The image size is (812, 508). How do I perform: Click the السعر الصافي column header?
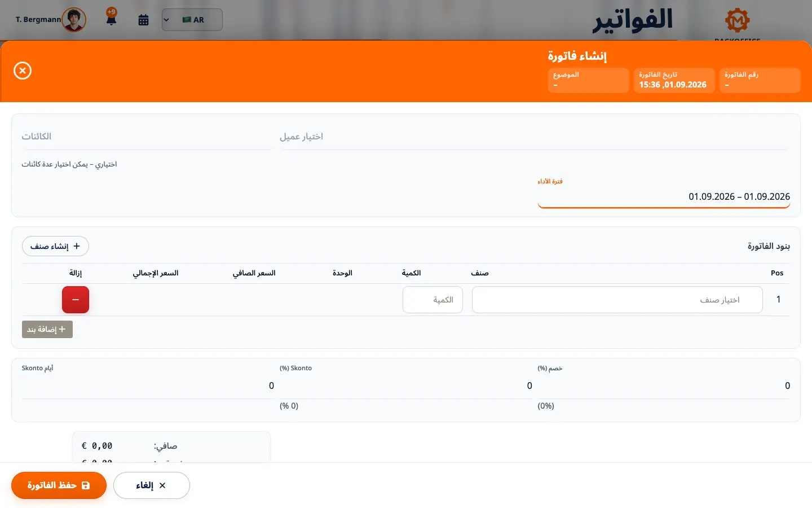click(x=254, y=273)
